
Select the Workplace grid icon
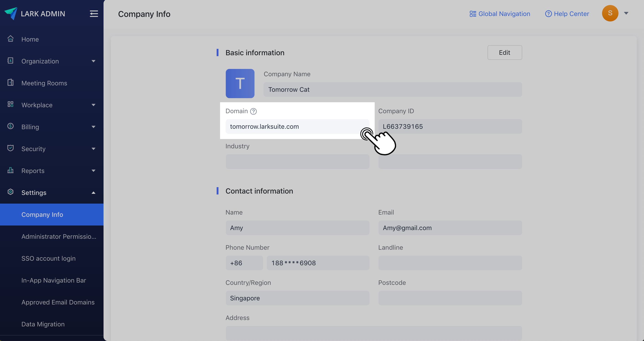tap(10, 105)
